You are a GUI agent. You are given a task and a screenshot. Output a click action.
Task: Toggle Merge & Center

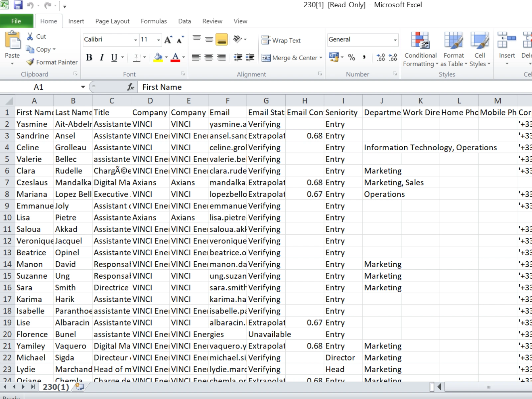[289, 58]
